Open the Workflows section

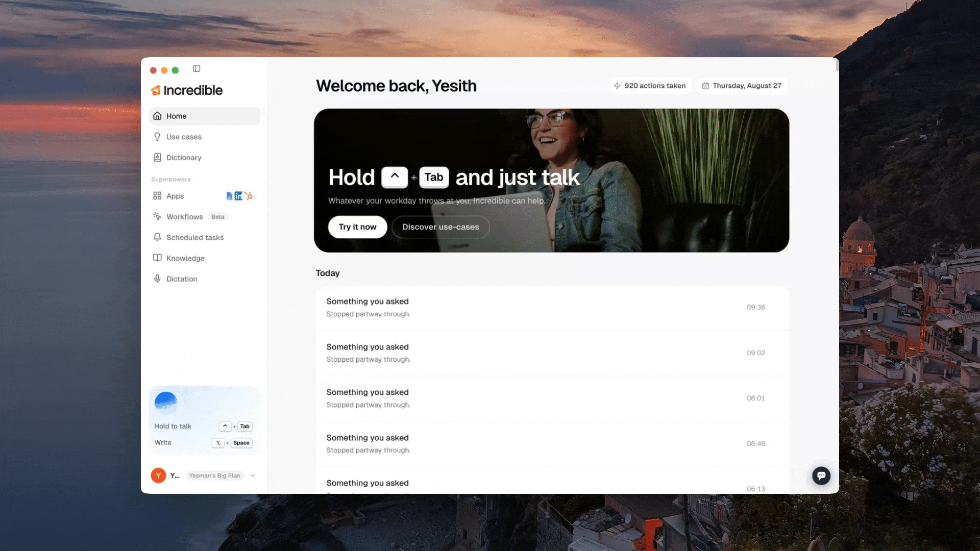click(x=204, y=216)
